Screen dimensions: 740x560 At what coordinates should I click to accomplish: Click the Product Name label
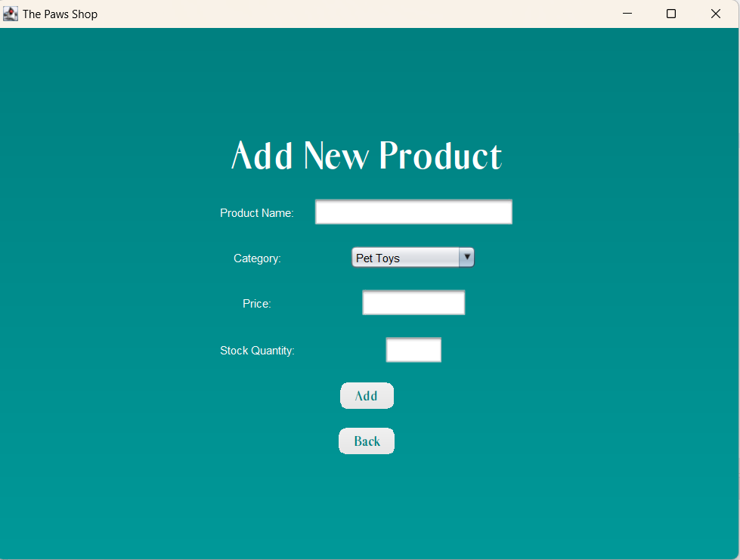pos(256,213)
